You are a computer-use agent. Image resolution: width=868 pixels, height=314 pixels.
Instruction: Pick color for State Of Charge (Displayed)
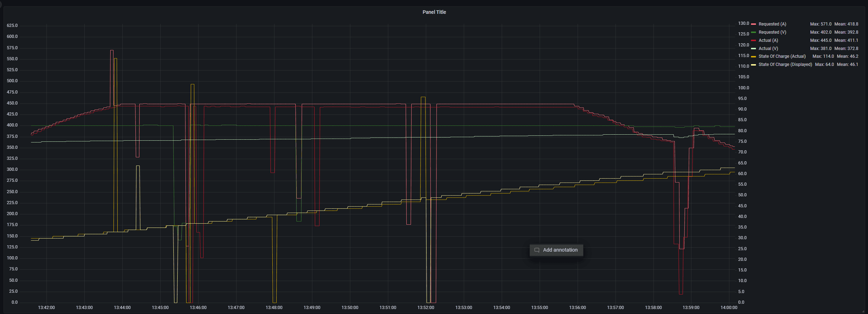[x=753, y=65]
